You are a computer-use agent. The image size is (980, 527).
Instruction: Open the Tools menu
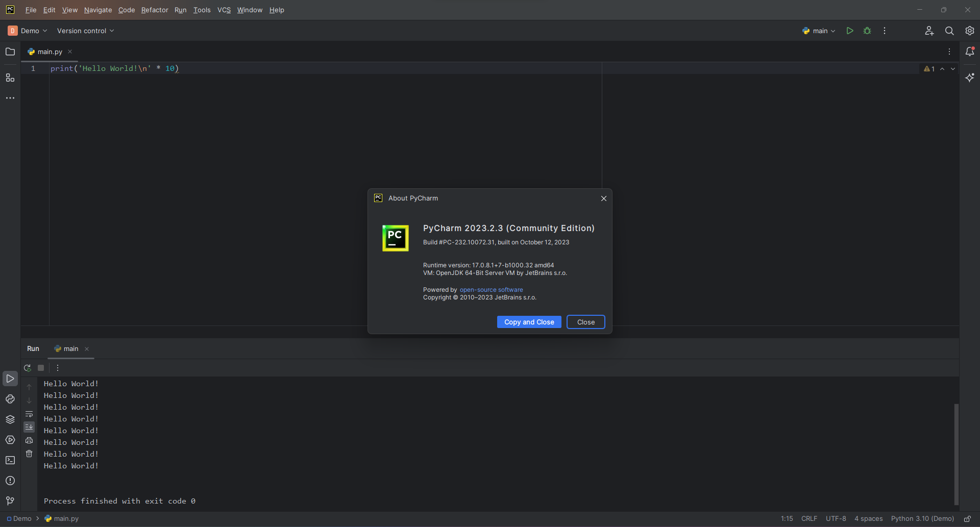click(202, 10)
